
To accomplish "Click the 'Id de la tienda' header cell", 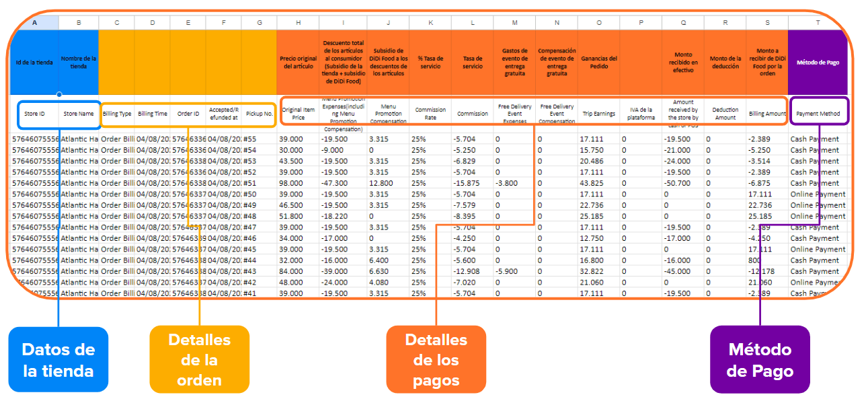I will tap(34, 62).
